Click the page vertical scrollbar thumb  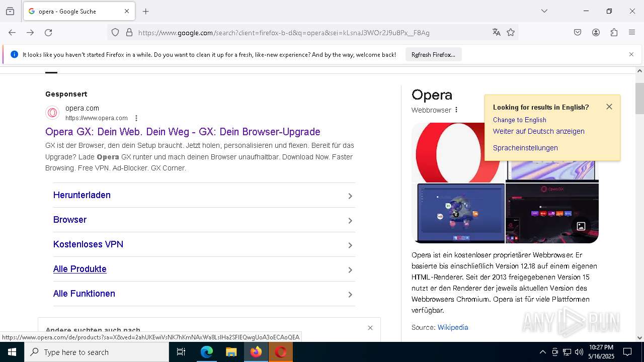coord(639,99)
